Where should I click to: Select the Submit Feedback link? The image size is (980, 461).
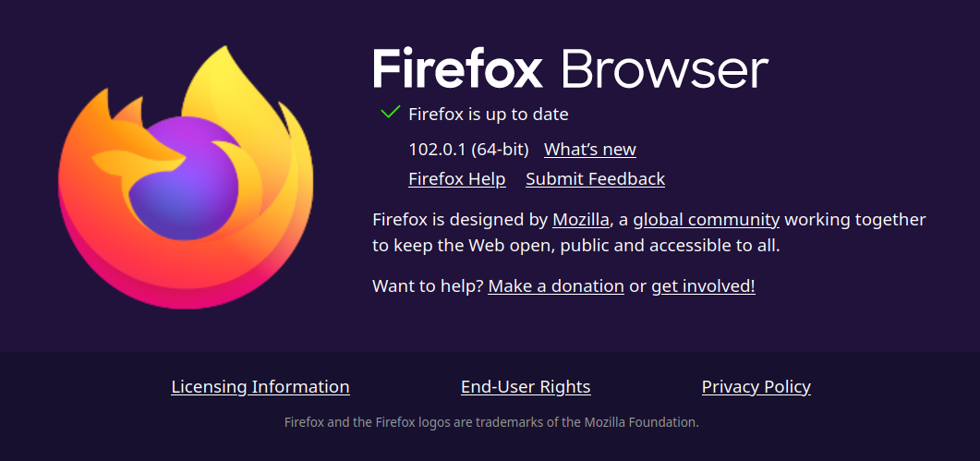pyautogui.click(x=595, y=179)
